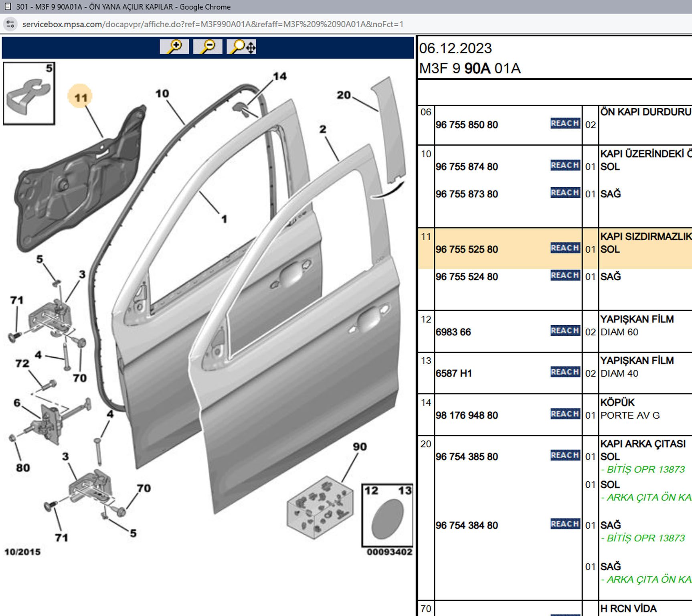This screenshot has height=616, width=692.
Task: Click REACH badge for part 6983 66
Action: (565, 331)
